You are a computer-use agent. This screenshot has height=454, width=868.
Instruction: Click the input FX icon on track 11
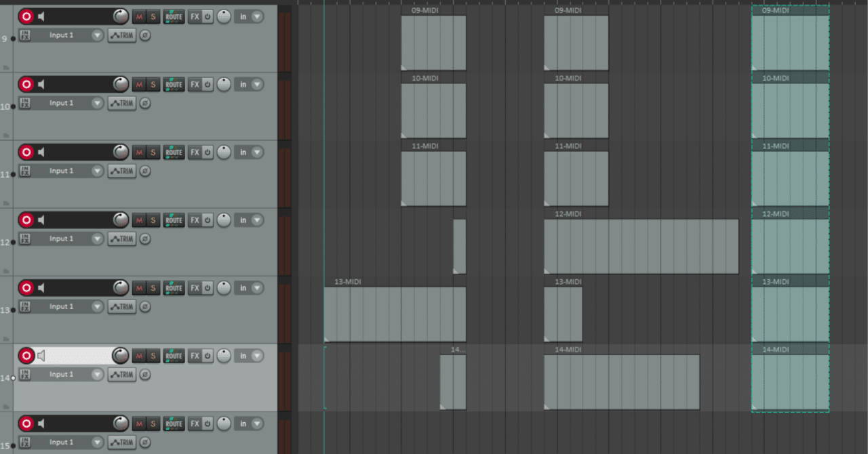[24, 171]
